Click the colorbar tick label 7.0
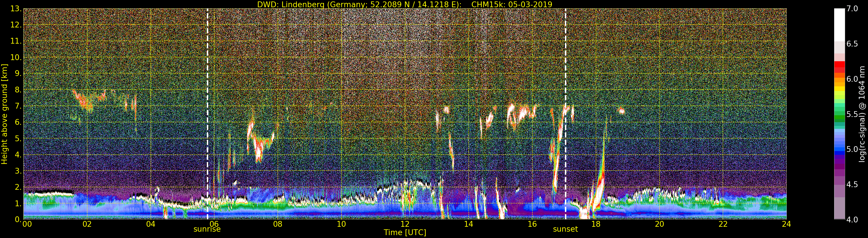Screen dimensions: 868x238 pyautogui.click(x=852, y=9)
